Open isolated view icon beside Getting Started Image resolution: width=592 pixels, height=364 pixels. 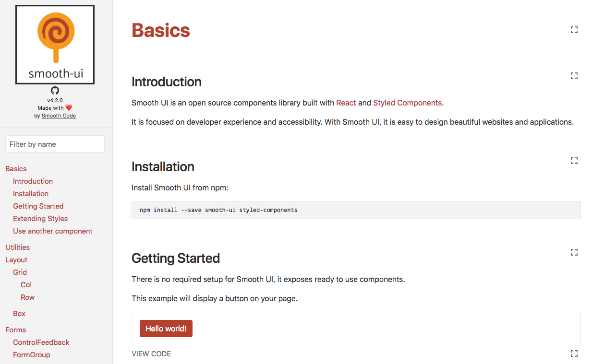(574, 252)
